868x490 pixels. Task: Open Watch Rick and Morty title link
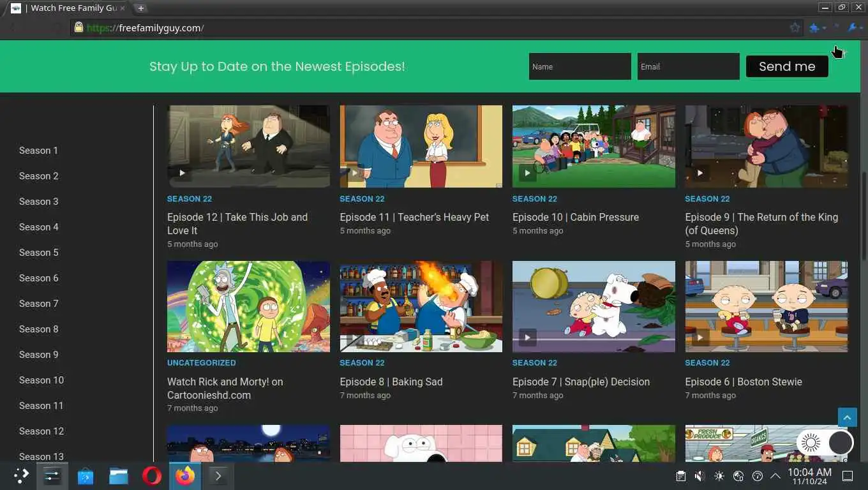225,388
